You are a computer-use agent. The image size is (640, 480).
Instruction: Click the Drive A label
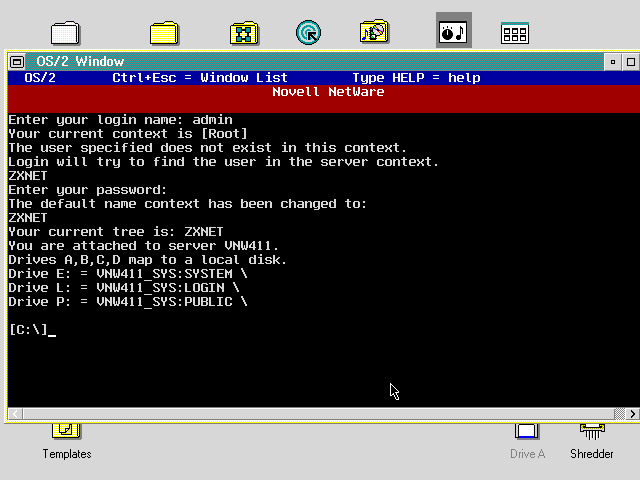[527, 454]
